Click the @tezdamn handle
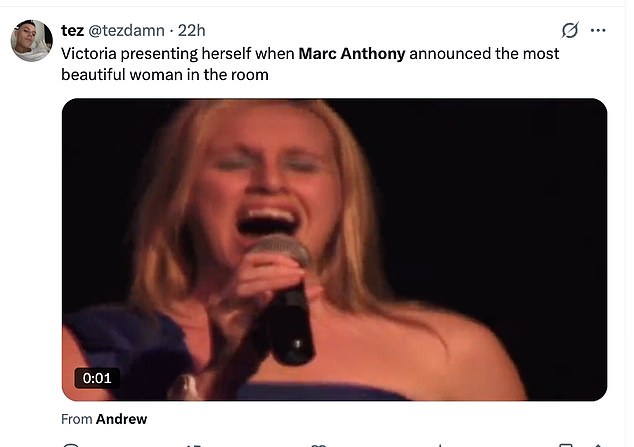634x447 pixels. click(x=130, y=30)
